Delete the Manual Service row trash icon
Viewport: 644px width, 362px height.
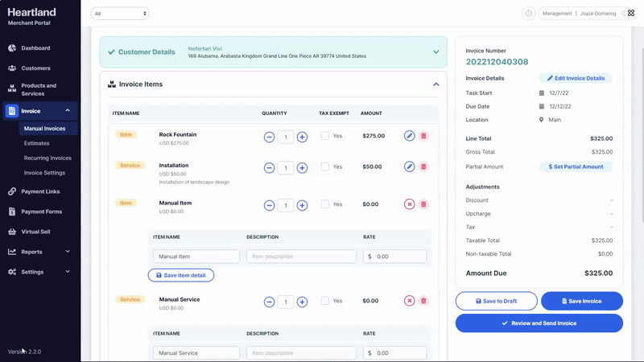(423, 301)
